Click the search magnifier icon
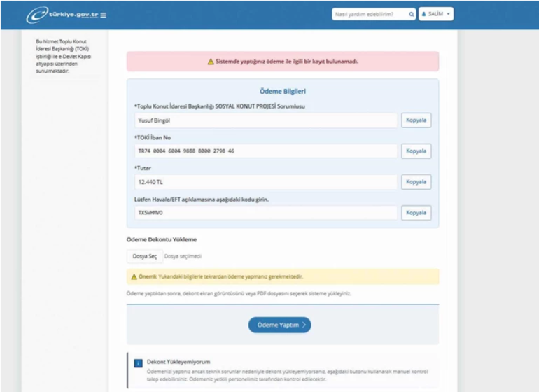Screen dimensions: 539x392 coord(409,14)
